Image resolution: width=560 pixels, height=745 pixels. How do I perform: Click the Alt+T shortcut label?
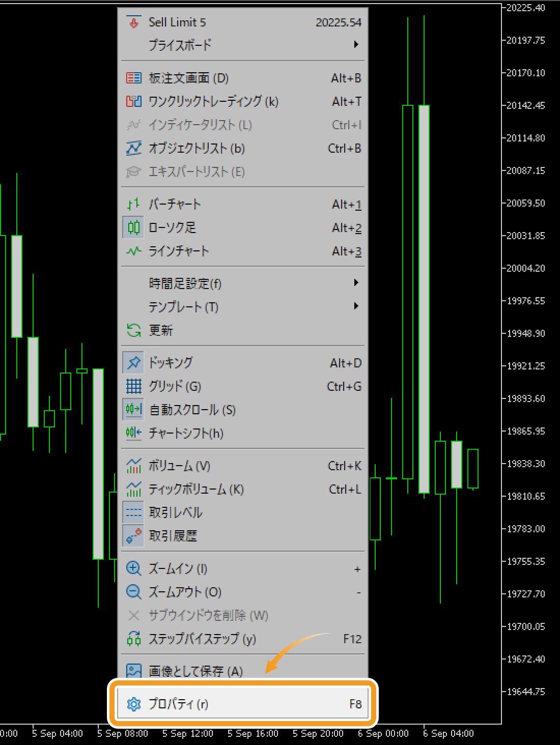[347, 101]
